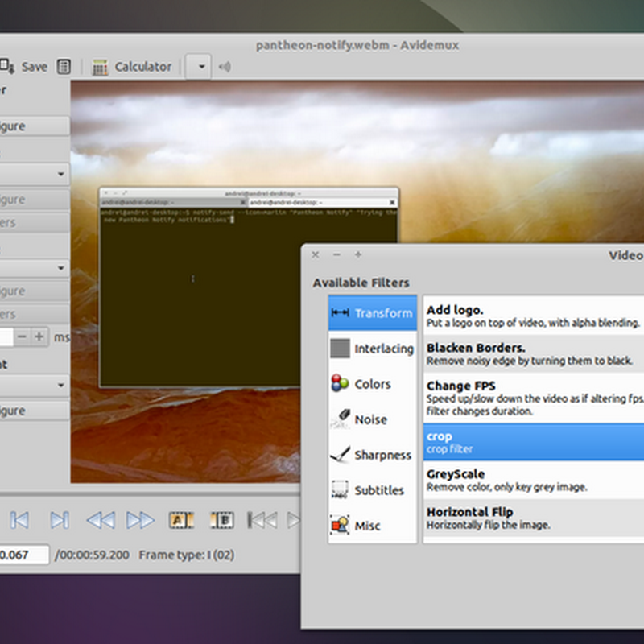Image resolution: width=644 pixels, height=644 pixels.
Task: Click the calculator icon in toolbar
Action: [100, 67]
